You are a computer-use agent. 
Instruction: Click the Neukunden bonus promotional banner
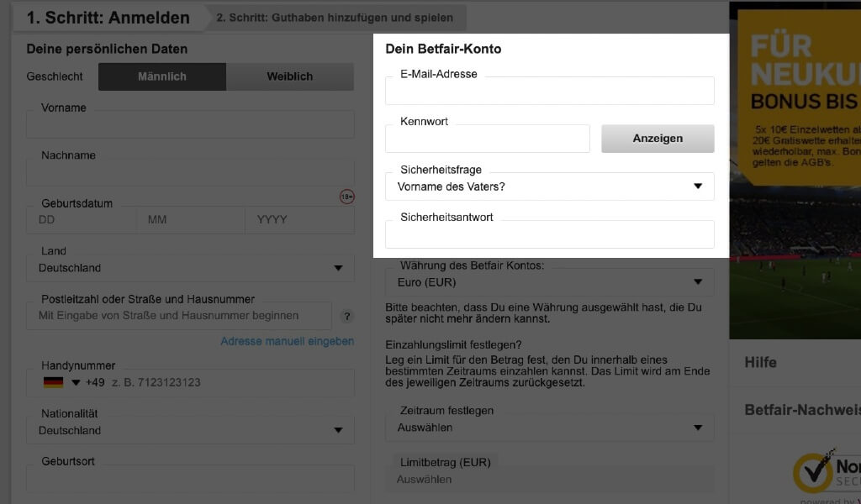795,170
